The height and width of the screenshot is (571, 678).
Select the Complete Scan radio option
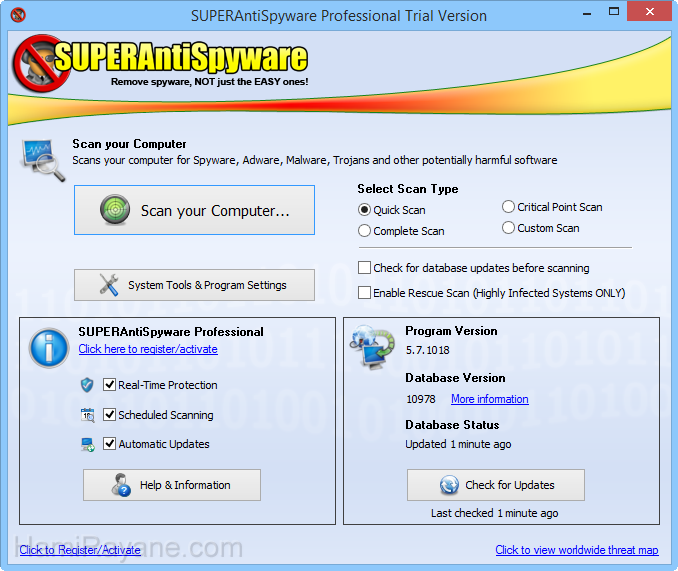click(x=365, y=231)
